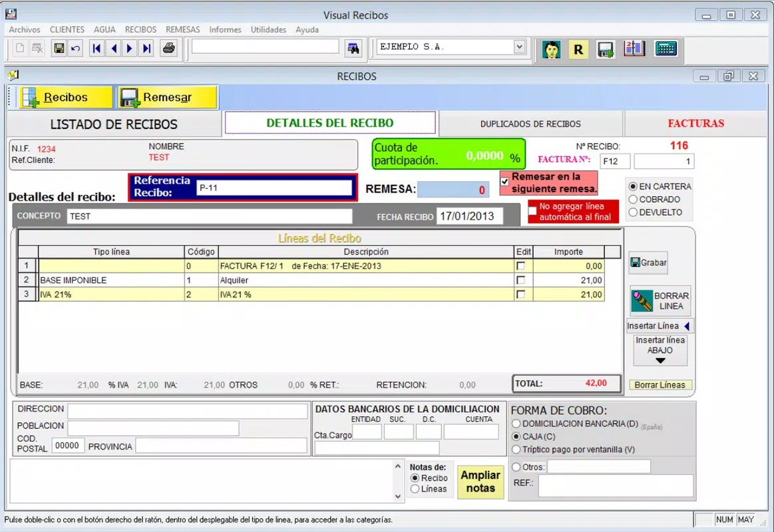The width and height of the screenshot is (774, 532).
Task: Select DOMICILIACION BANCARIA (D) payment option
Action: pyautogui.click(x=516, y=424)
